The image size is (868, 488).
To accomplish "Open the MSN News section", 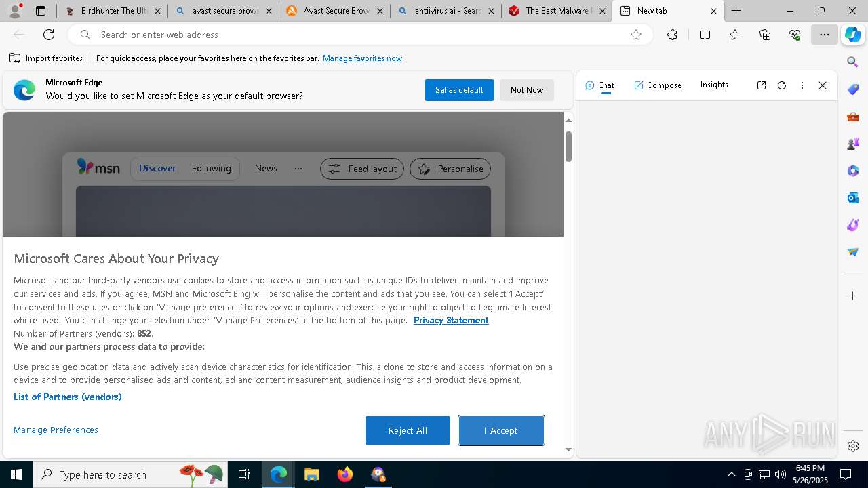I will (x=266, y=168).
